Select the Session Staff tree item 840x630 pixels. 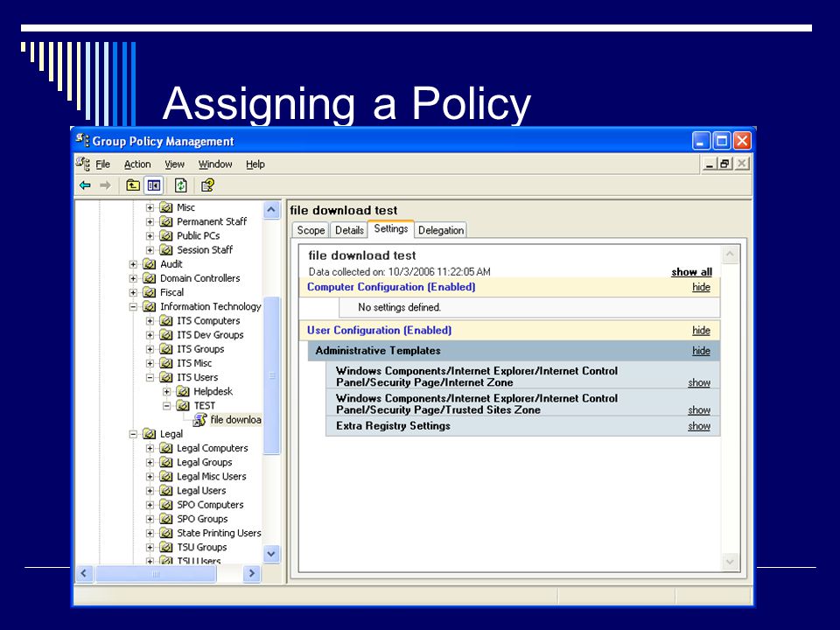pyautogui.click(x=205, y=250)
